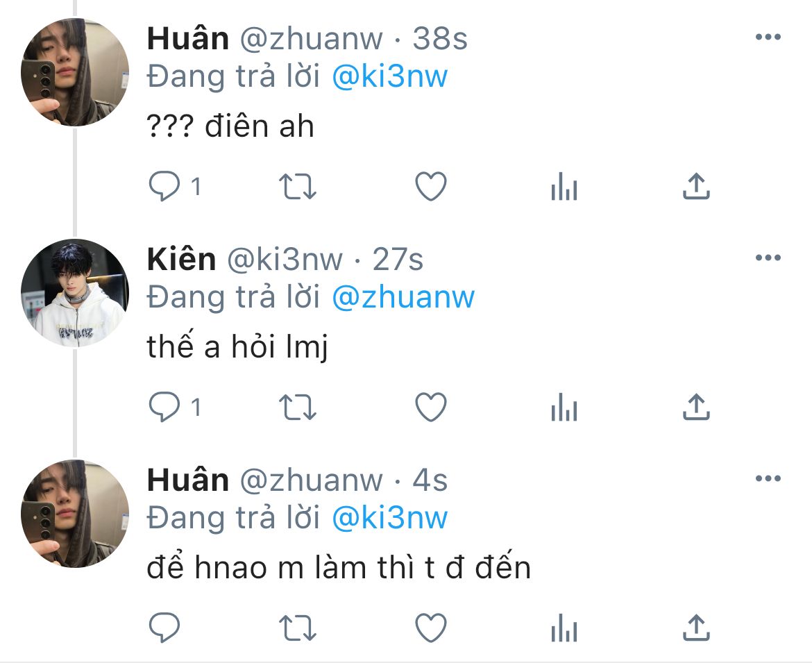Retweet Huân's "??? điên ah" tweet
Viewport: 812px width, 663px height.
coord(297,187)
